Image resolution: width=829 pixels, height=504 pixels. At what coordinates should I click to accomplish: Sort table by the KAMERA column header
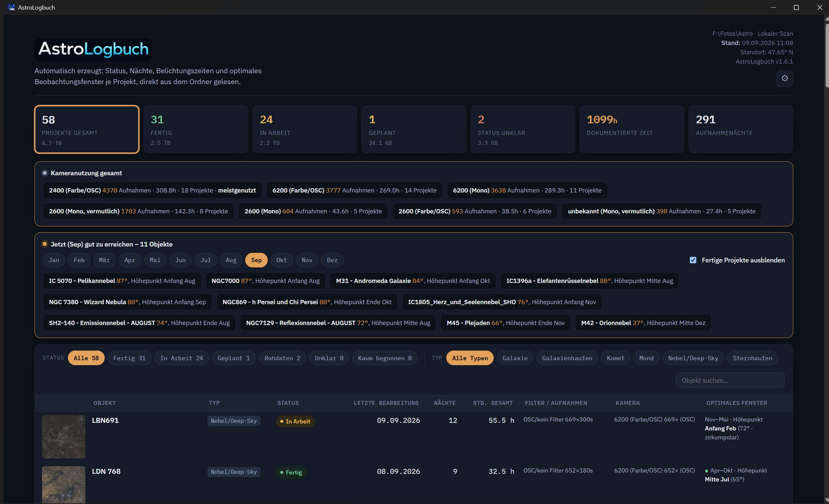coord(628,403)
